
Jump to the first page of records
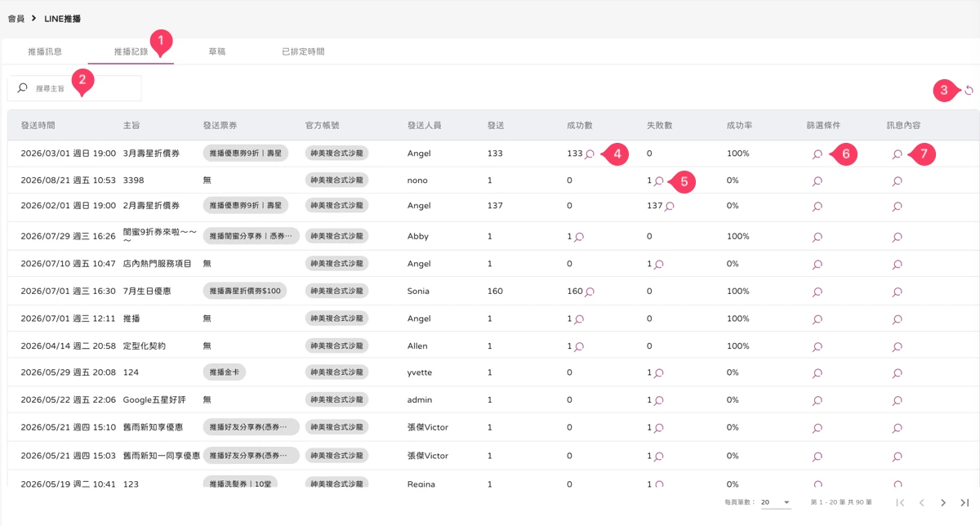click(x=901, y=502)
